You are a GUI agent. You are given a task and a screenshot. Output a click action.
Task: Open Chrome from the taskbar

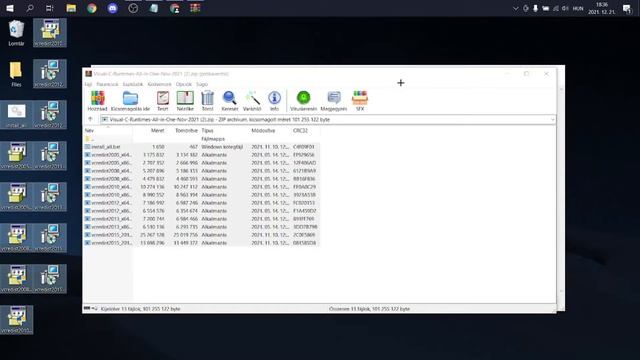92,8
